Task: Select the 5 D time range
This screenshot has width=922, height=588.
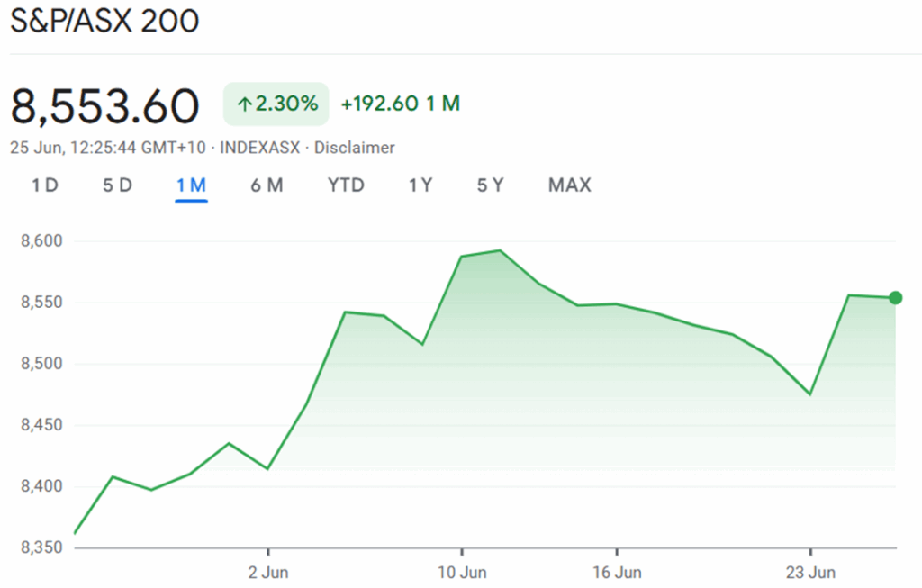Action: coord(118,185)
